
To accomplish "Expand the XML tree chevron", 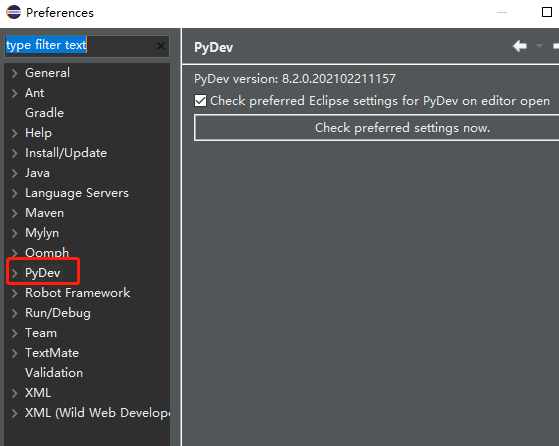I will (x=15, y=393).
